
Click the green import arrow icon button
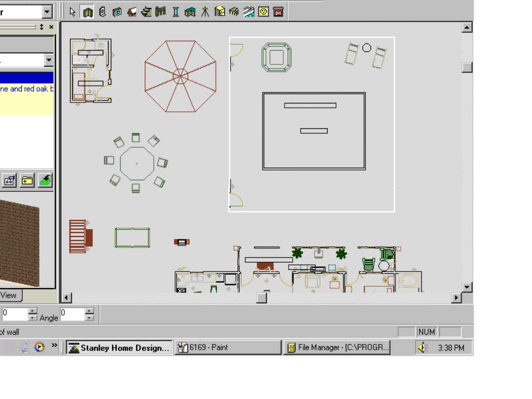(45, 181)
